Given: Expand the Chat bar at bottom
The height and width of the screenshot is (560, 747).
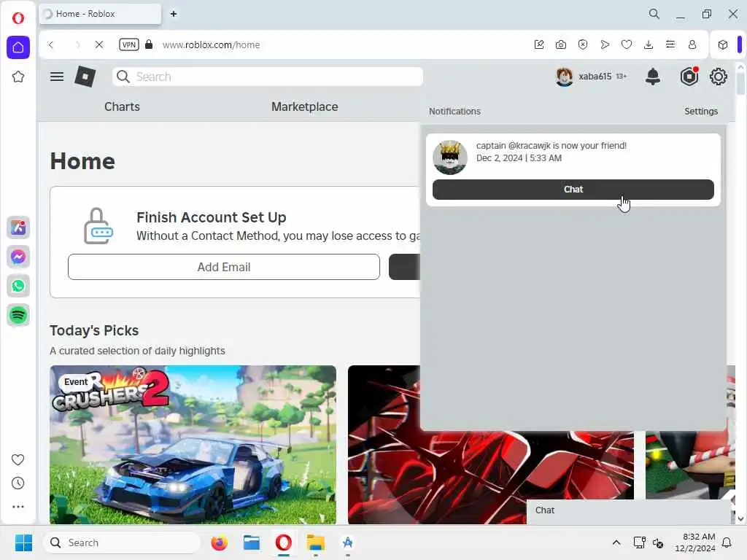Looking at the screenshot, I should [x=628, y=510].
